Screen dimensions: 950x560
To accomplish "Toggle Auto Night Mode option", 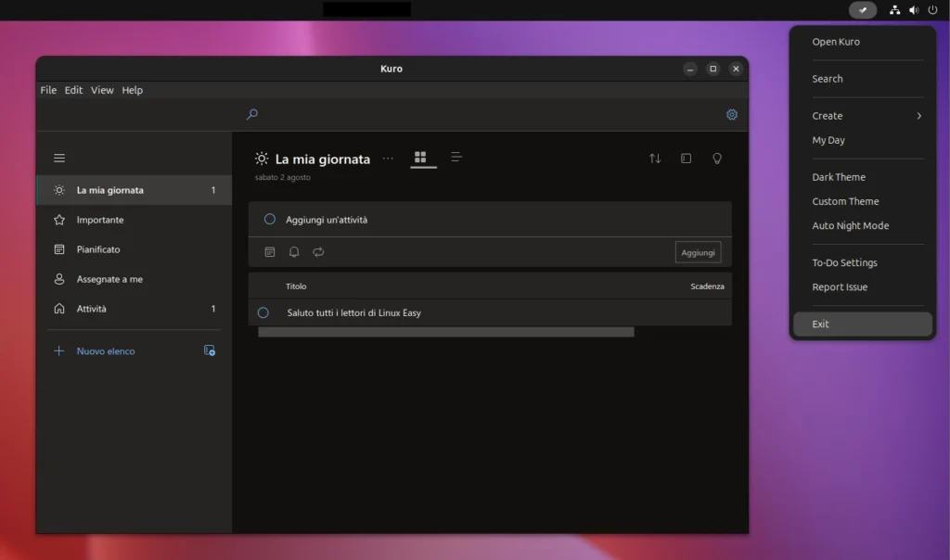I will coord(850,225).
